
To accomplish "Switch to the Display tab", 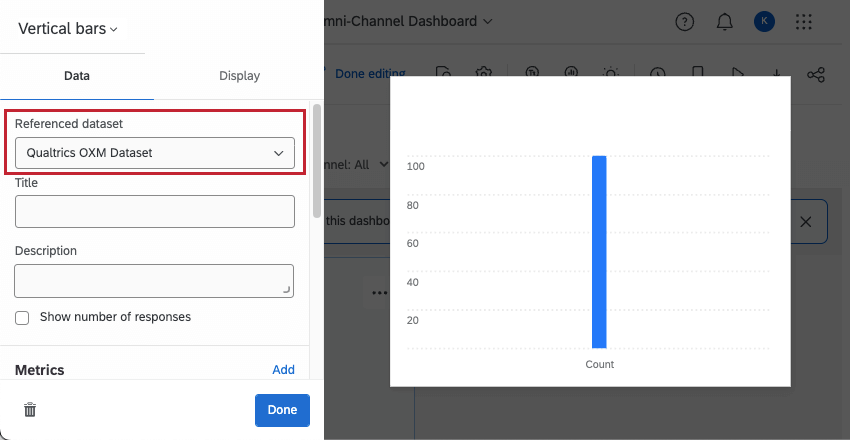I will point(239,76).
